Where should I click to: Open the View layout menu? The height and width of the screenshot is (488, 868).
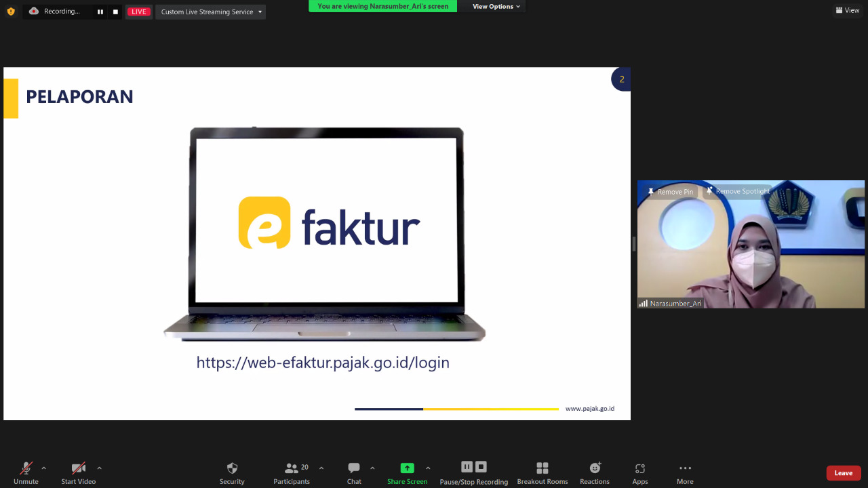848,10
